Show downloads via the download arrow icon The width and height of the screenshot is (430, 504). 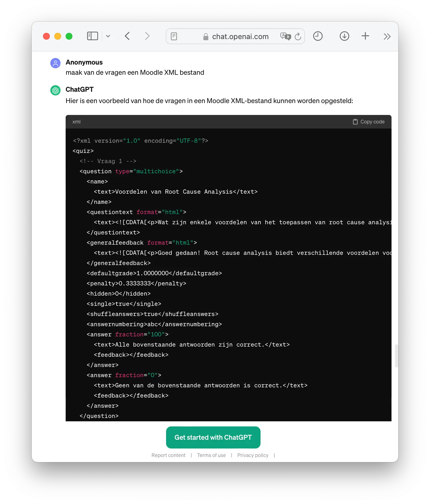coord(344,36)
